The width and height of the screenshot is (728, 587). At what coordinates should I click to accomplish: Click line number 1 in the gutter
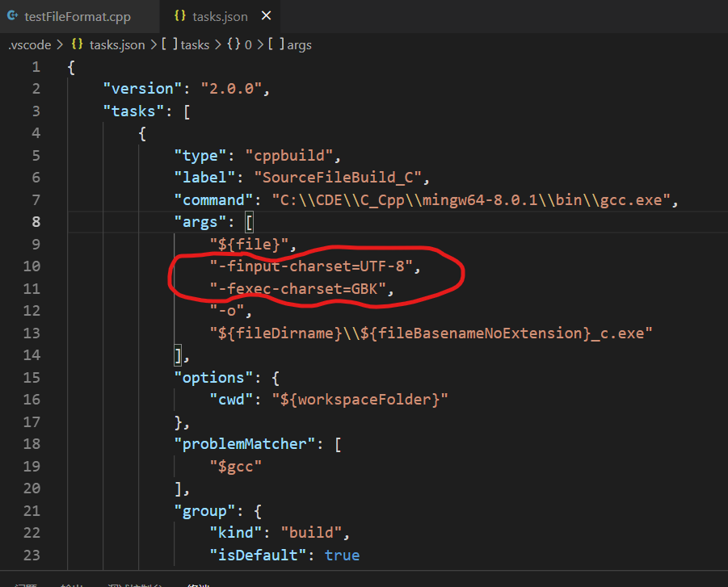tap(36, 67)
